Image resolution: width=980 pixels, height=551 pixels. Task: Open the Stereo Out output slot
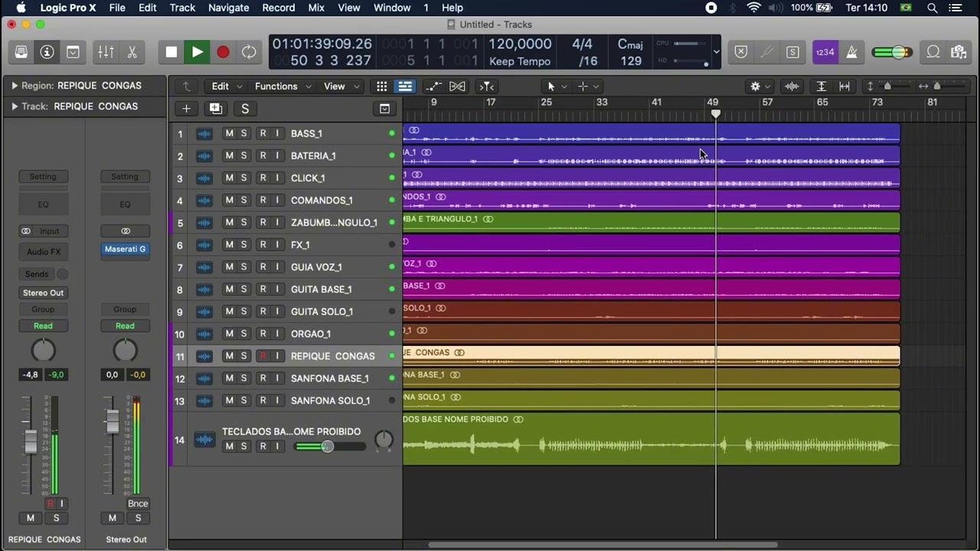click(x=43, y=292)
